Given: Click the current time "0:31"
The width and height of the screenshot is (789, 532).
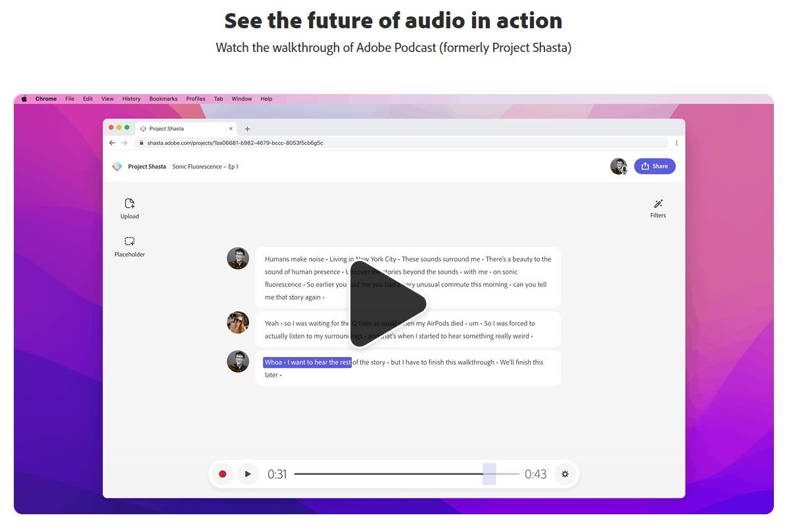Looking at the screenshot, I should pyautogui.click(x=277, y=474).
